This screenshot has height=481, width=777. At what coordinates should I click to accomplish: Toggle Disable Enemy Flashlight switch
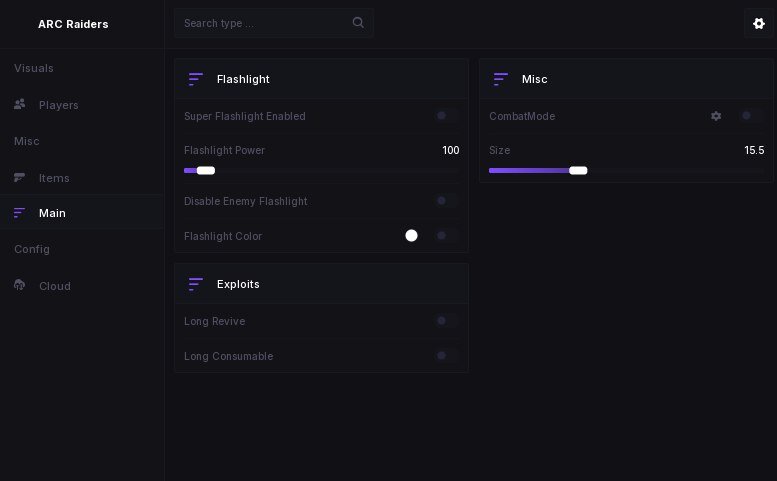point(447,201)
